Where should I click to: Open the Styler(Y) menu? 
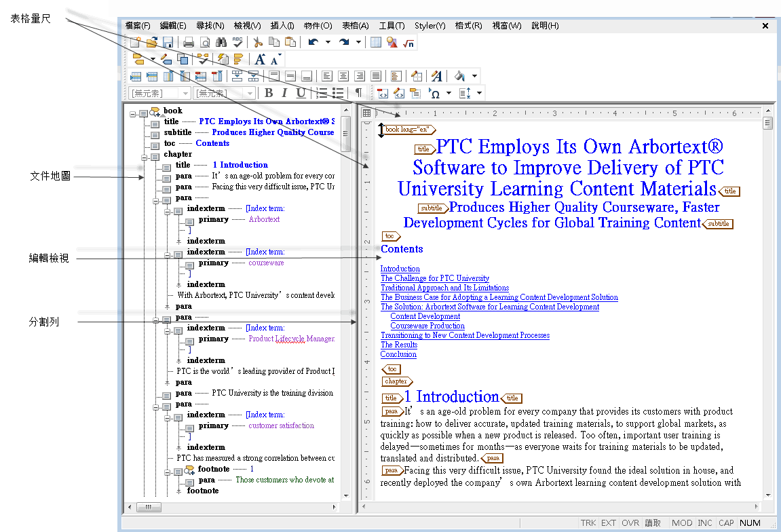pos(430,25)
